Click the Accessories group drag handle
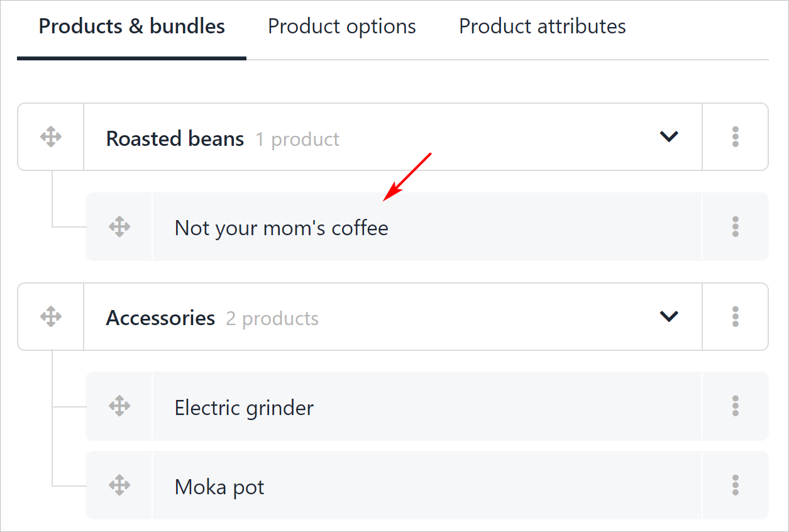The width and height of the screenshot is (789, 532). click(x=51, y=316)
